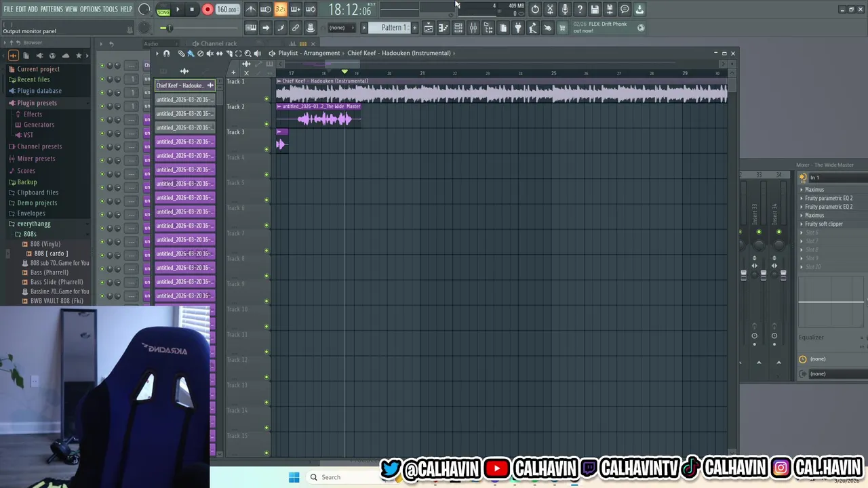This screenshot has width=868, height=488.
Task: Expand the Generators subfolder
Action: 39,125
